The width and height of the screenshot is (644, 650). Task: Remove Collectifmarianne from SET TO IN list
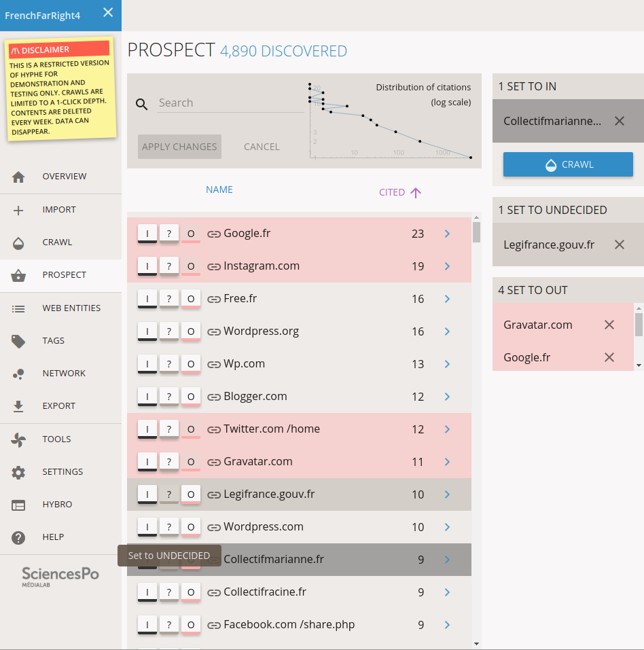620,121
